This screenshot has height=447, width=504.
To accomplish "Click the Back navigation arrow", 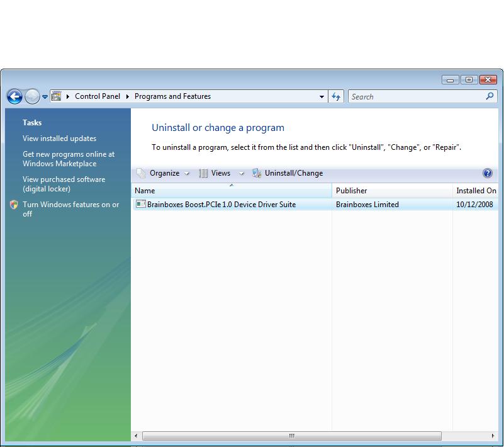I will pos(14,96).
